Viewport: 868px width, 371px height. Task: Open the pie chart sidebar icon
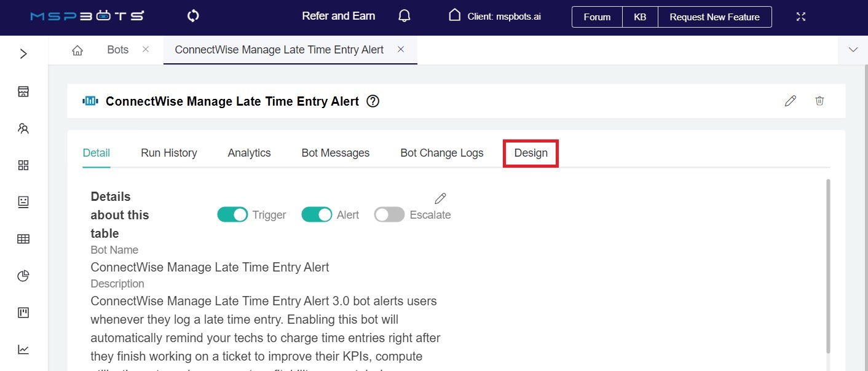tap(23, 276)
